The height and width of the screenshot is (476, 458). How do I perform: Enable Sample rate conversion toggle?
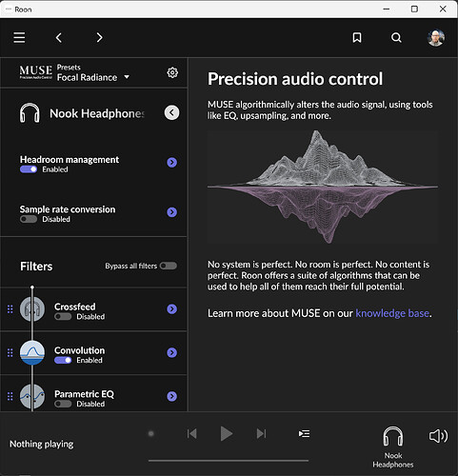[29, 219]
